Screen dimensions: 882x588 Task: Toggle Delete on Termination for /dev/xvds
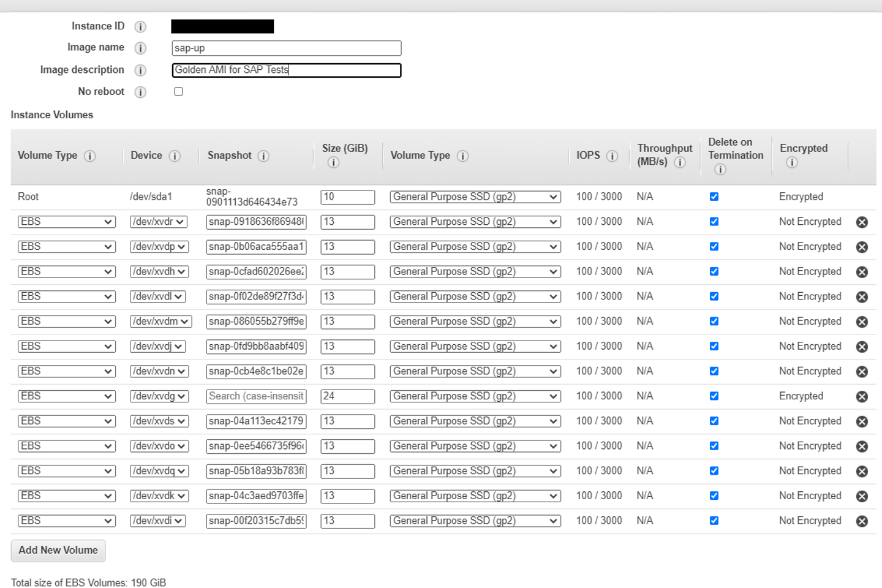[714, 421]
